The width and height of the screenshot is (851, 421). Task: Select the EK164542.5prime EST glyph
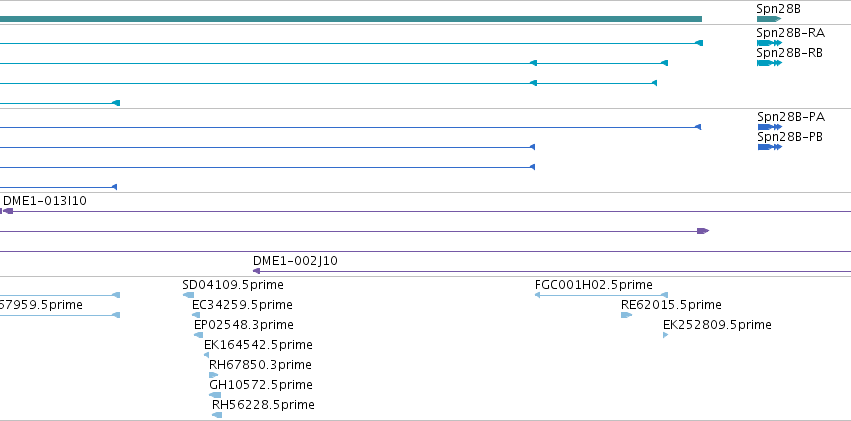[206, 355]
